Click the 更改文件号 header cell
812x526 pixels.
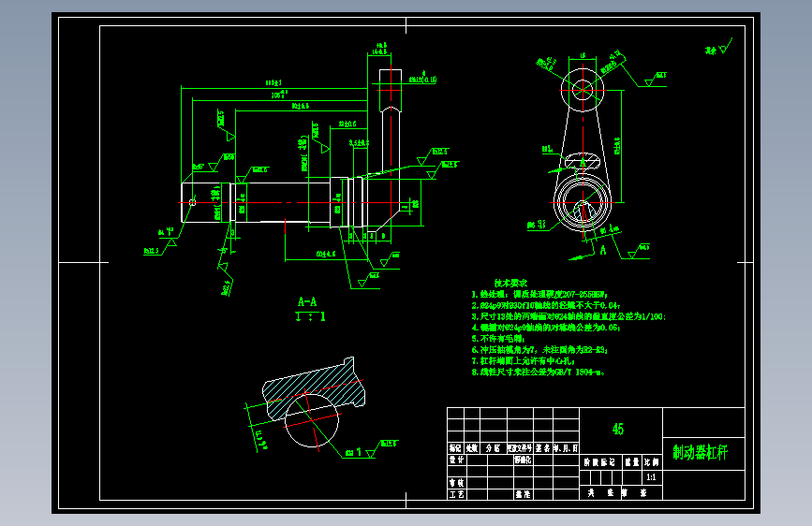[x=520, y=447]
